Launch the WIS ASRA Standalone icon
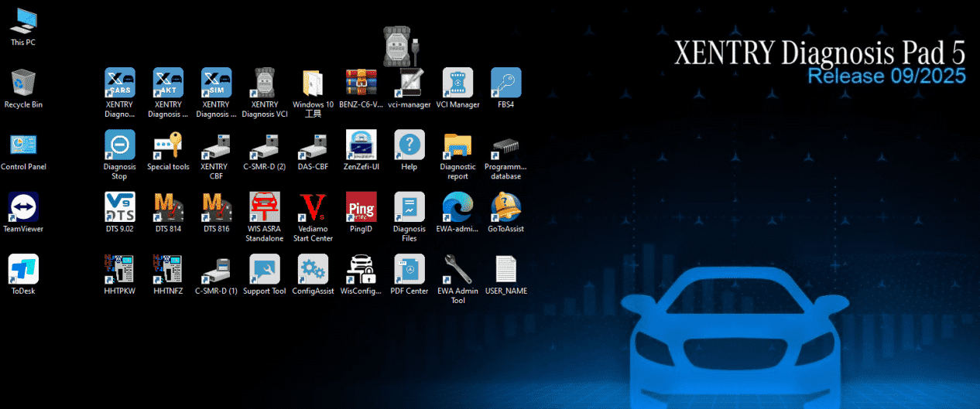Viewport: 980px width, 409px height. (x=265, y=207)
